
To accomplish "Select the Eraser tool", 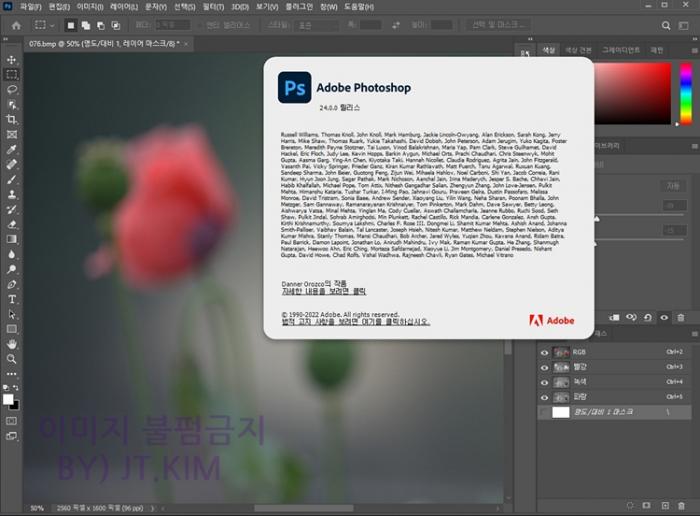I will pyautogui.click(x=12, y=225).
